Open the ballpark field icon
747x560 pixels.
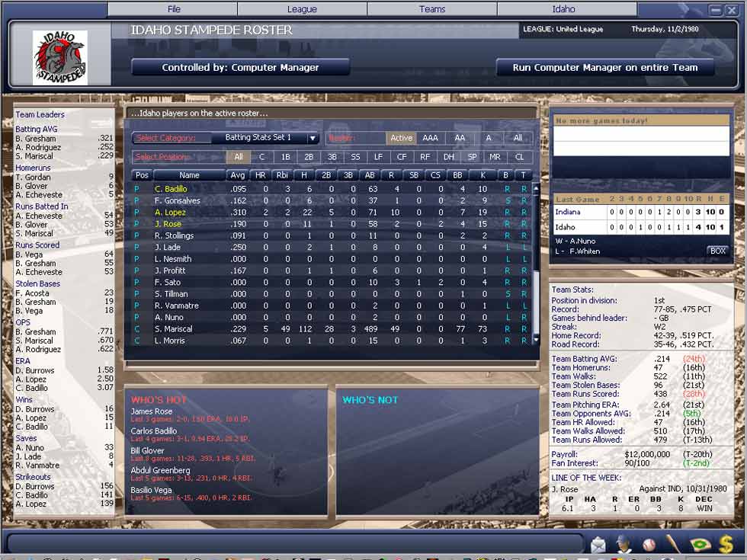[x=699, y=544]
